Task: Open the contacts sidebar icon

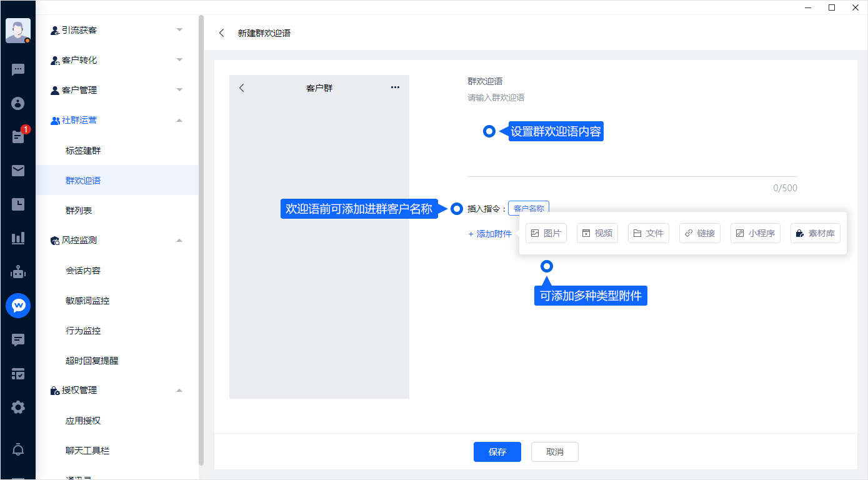Action: [18, 103]
